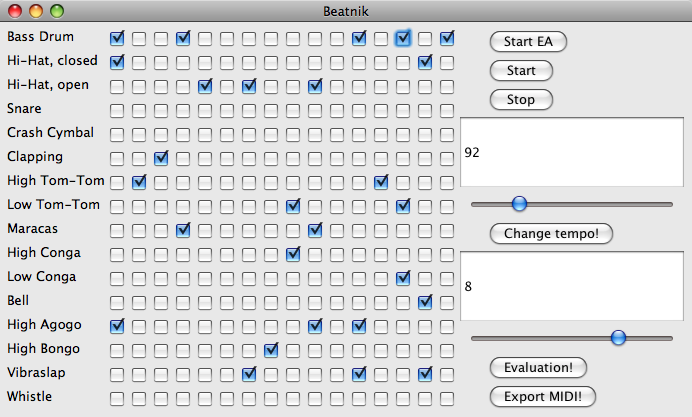Uncheck the checked Clapping beat checkbox

(x=161, y=158)
